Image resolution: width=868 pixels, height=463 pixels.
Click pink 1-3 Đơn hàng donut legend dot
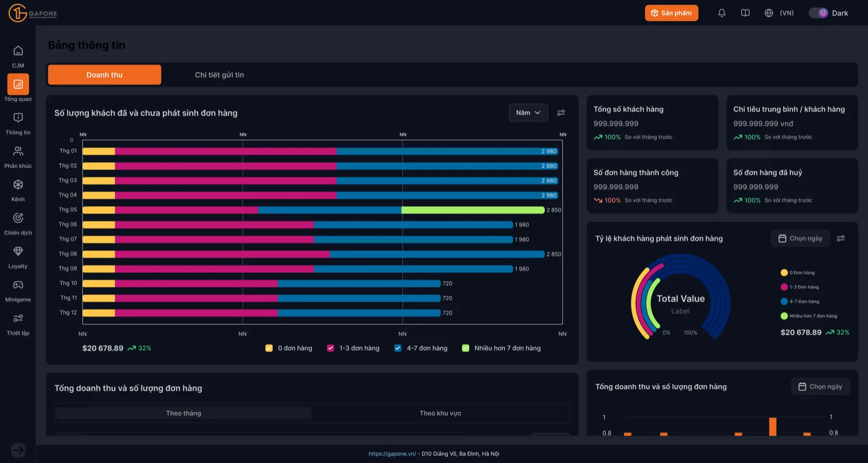point(784,287)
